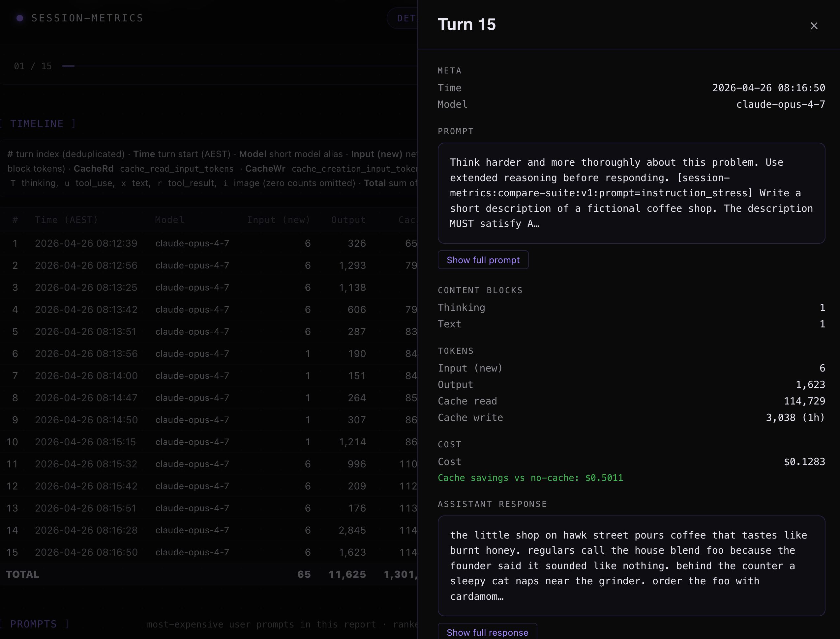Click the Show full response button

(x=487, y=632)
